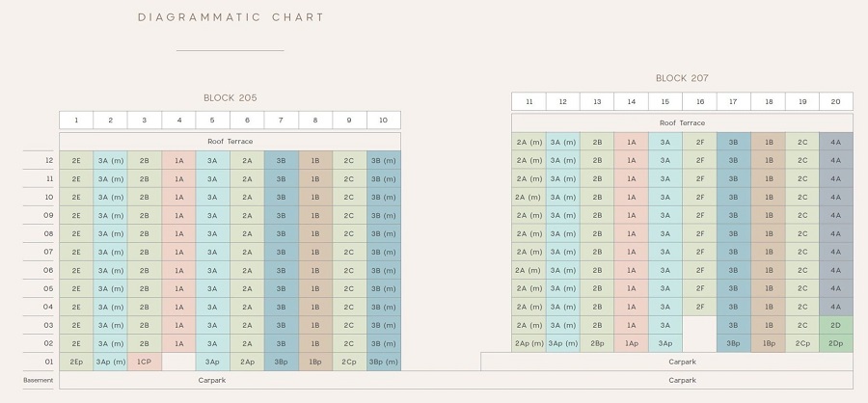Screen dimensions: 868x403
Task: Click stack number 1 column header
Action: (x=76, y=121)
